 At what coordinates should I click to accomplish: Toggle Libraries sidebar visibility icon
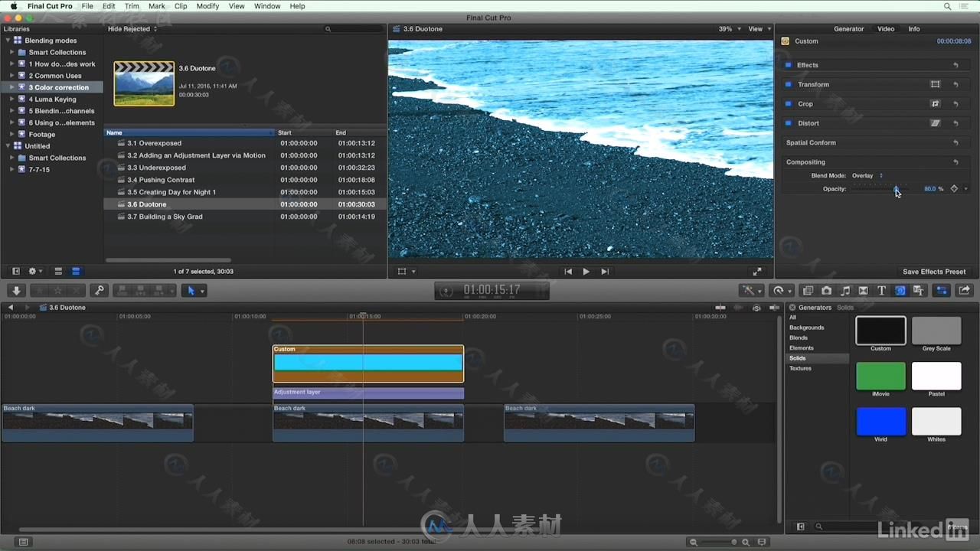coord(15,272)
